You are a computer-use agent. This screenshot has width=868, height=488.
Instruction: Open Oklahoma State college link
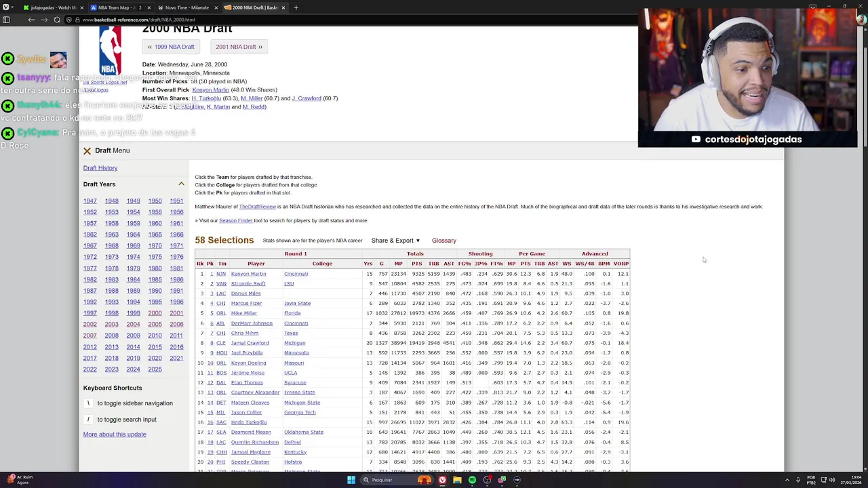(x=304, y=432)
